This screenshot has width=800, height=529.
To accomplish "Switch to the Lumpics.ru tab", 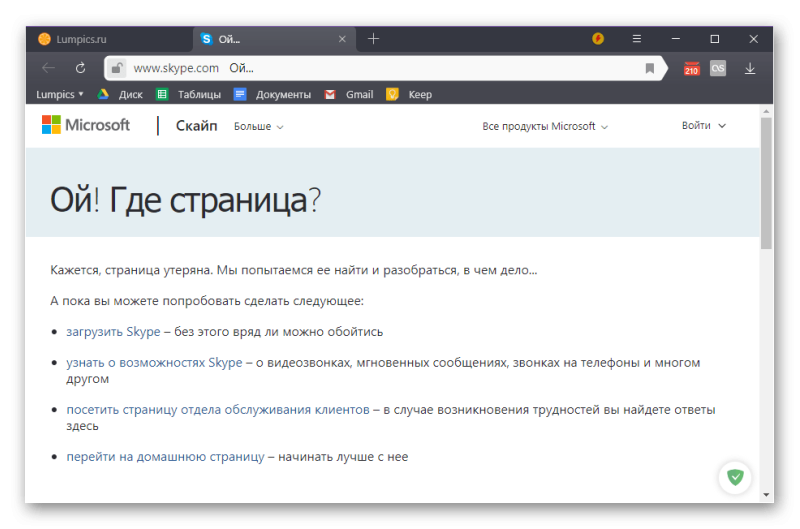I will click(x=110, y=39).
